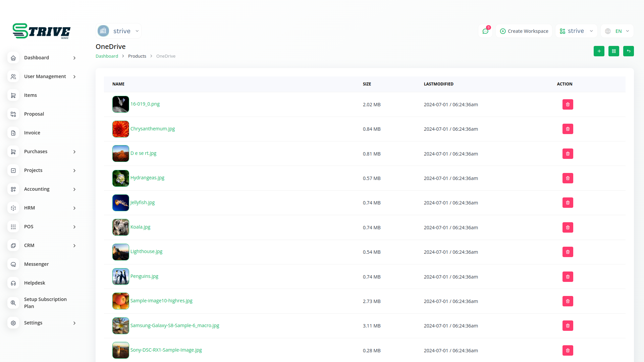Screen dimensions: 644x362
Task: Click the green back arrow button
Action: coord(628,51)
